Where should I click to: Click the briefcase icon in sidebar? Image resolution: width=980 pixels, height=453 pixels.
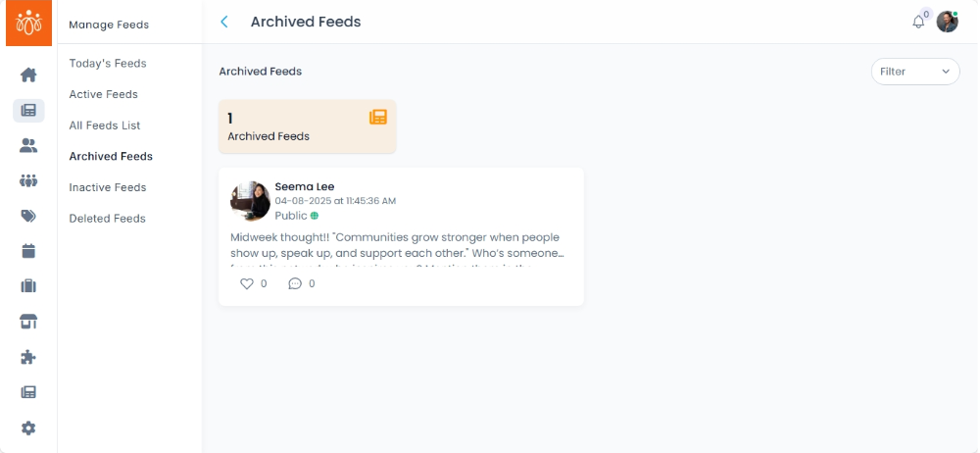28,286
